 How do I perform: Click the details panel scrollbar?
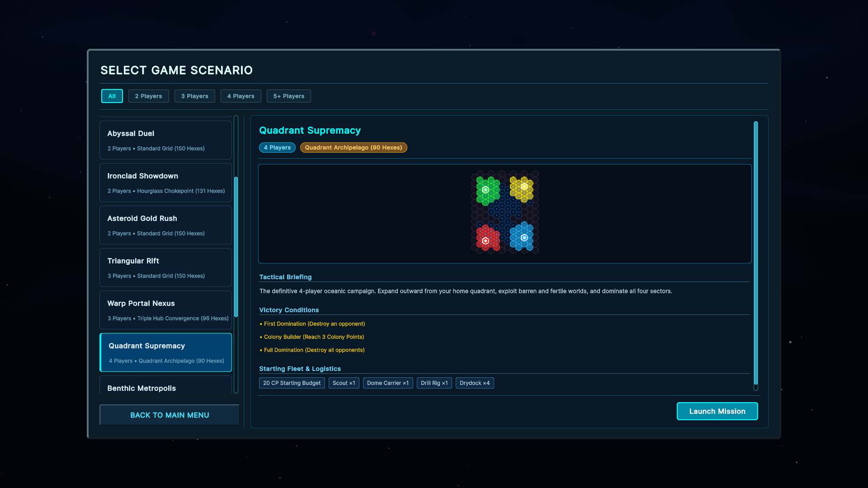(755, 253)
